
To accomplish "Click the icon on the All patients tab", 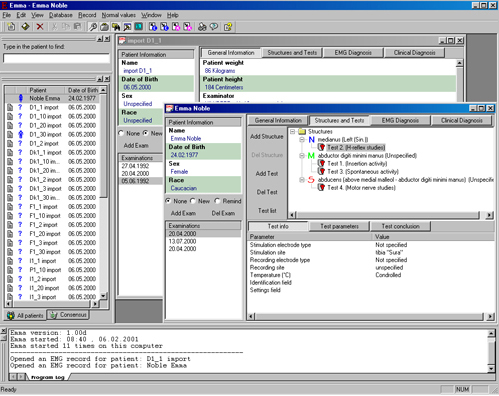I will tap(11, 315).
